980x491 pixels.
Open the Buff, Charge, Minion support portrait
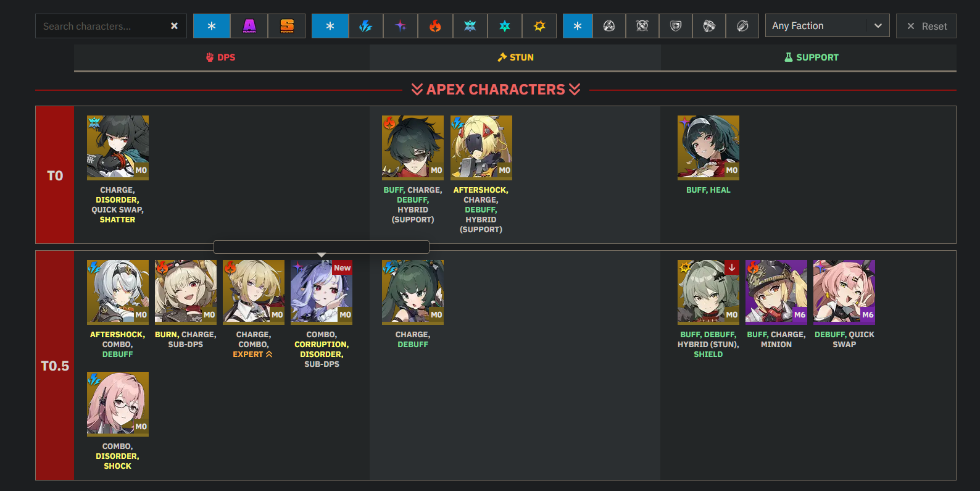click(x=776, y=292)
